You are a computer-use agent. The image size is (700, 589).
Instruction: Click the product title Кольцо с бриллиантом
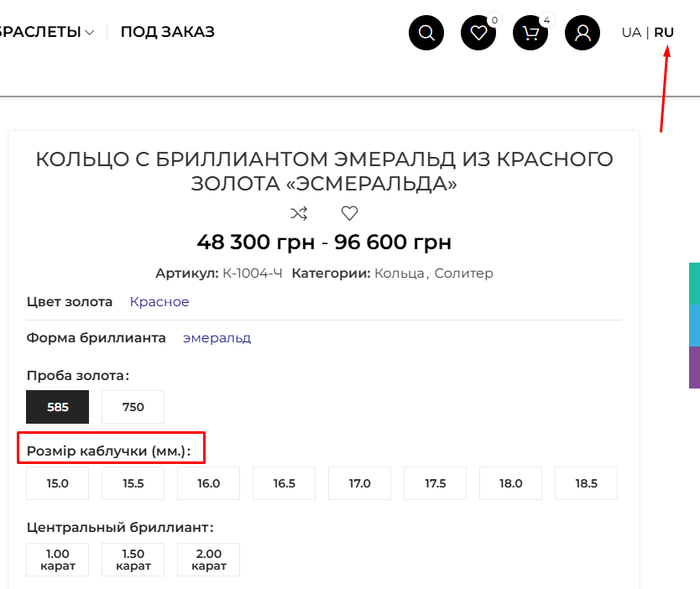(x=324, y=171)
